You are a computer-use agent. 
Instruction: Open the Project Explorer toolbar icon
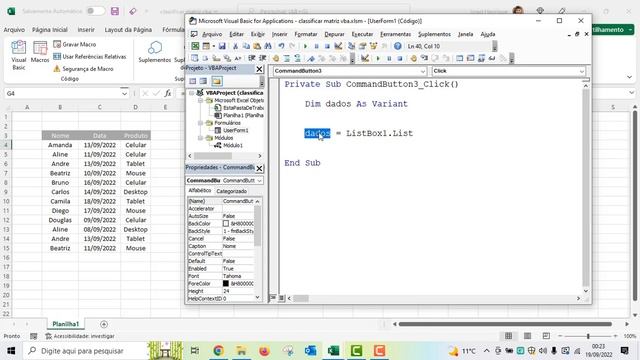point(351,46)
